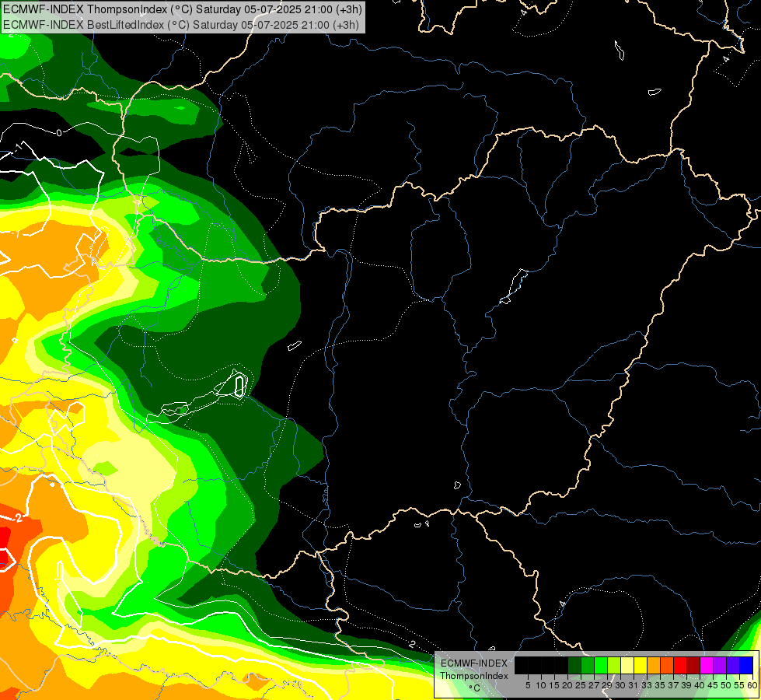Click the 0 contour label on the map
This screenshot has width=761, height=700.
click(x=59, y=133)
